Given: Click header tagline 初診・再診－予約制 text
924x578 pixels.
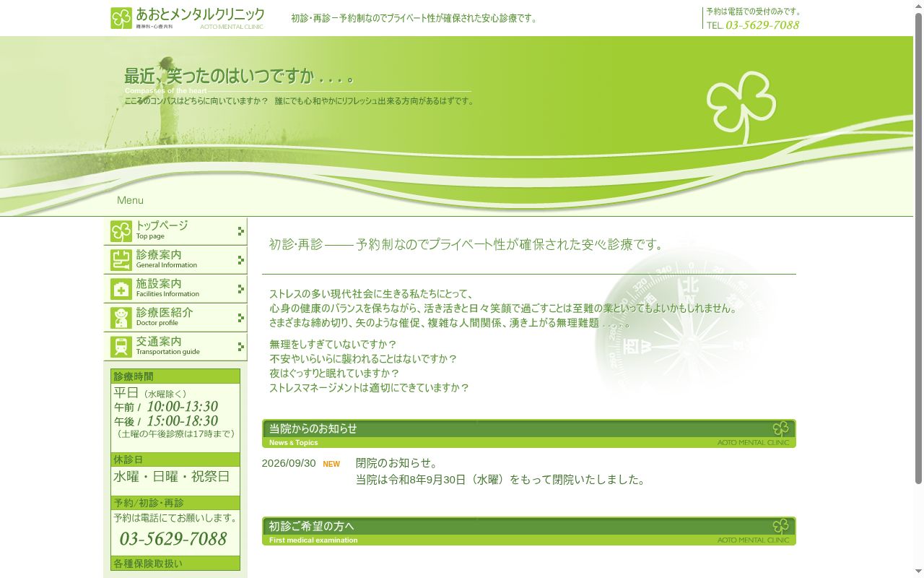Looking at the screenshot, I should pos(415,18).
